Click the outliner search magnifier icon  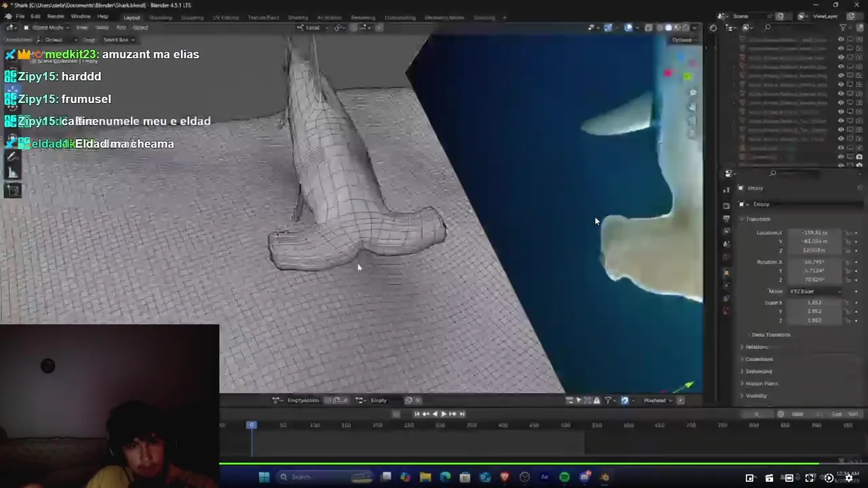[767, 28]
